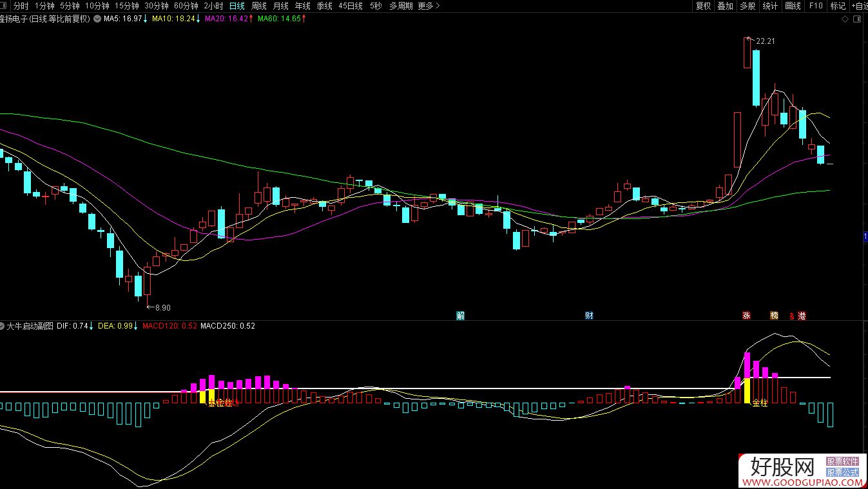Click the 8.90 low price label

click(163, 308)
